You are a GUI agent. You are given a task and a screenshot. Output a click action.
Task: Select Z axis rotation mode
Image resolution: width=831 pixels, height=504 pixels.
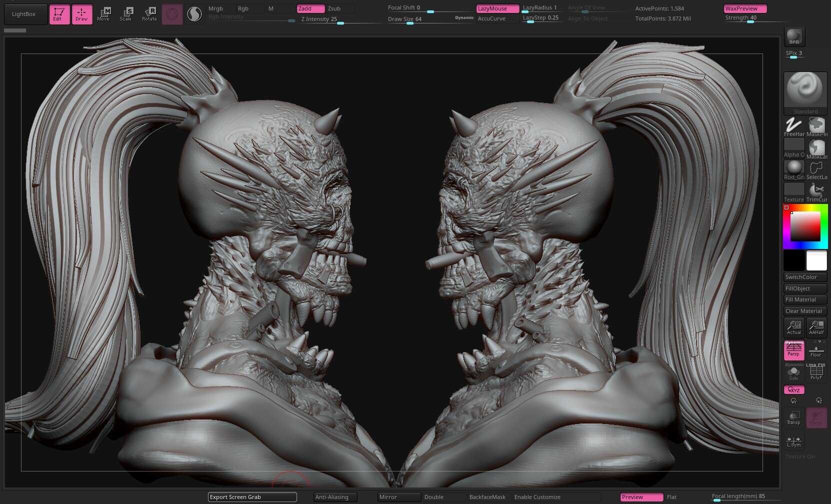click(819, 401)
